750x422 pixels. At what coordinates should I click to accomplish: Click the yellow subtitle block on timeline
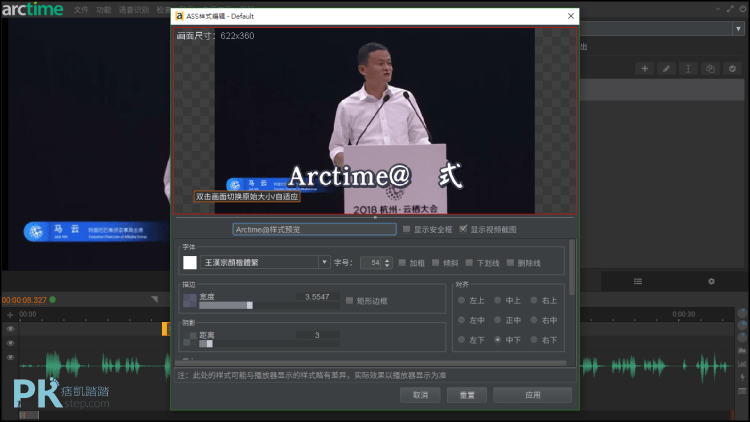[166, 329]
